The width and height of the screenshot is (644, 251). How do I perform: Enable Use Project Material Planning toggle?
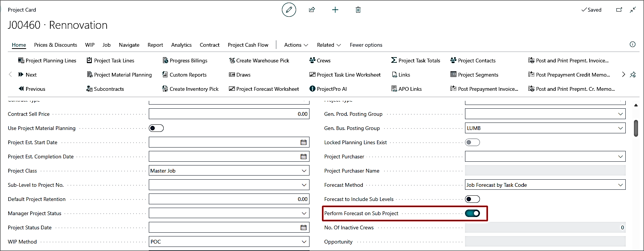point(156,128)
